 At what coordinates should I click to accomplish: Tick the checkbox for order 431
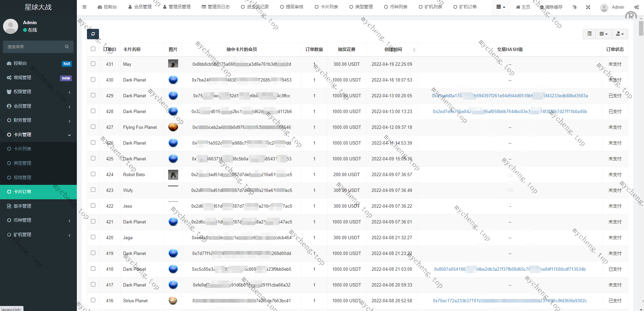pos(93,64)
